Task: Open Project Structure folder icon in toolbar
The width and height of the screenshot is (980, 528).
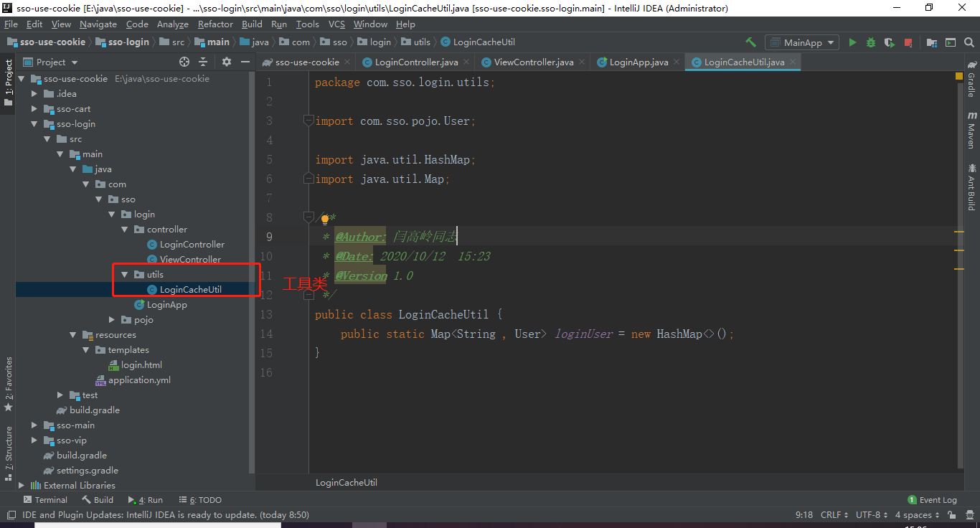Action: (932, 42)
